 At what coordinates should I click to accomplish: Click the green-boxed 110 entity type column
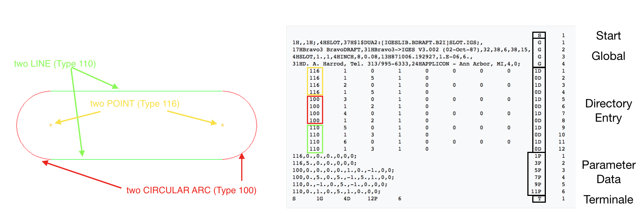[x=314, y=138]
